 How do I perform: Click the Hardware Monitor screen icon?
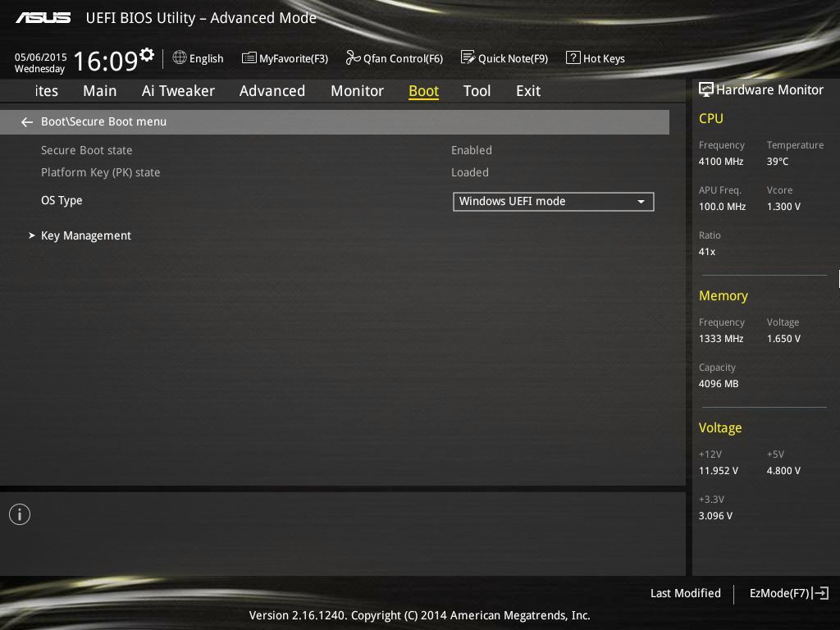706,89
